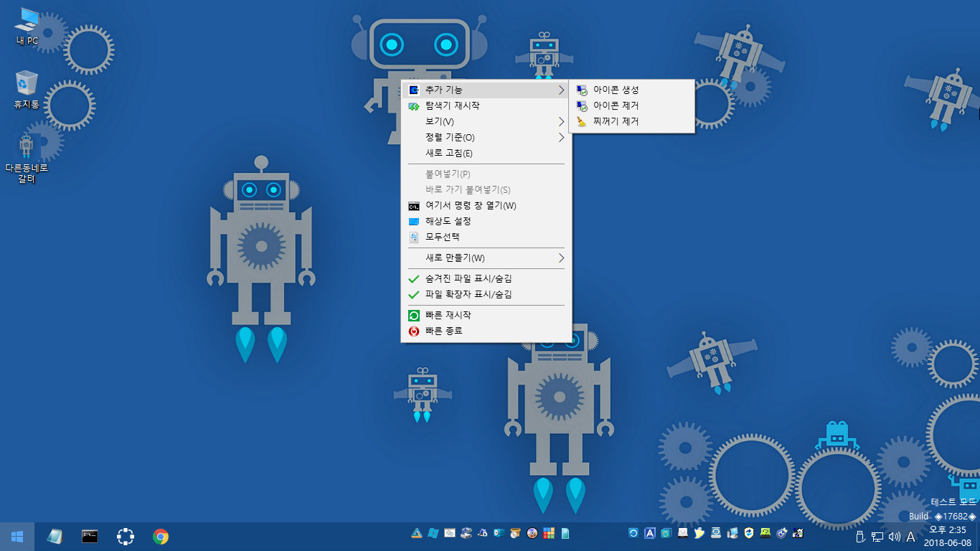Click the computer monitor taskbar icon

pyautogui.click(x=732, y=533)
